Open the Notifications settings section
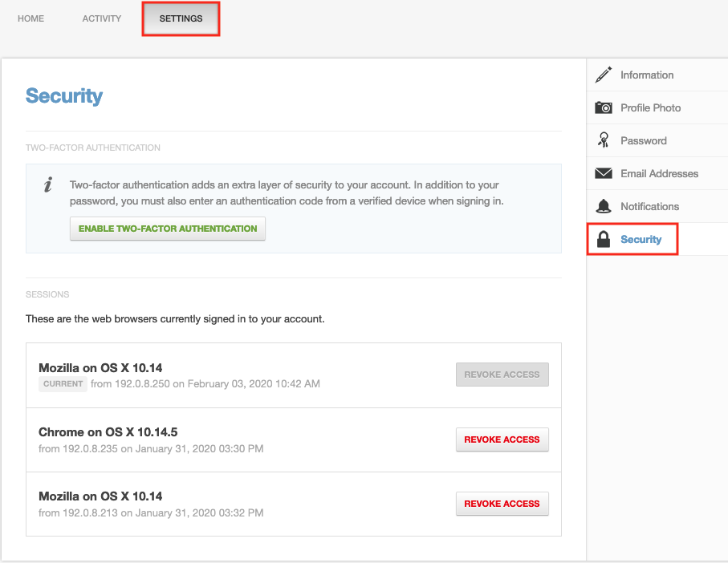 [x=650, y=206]
